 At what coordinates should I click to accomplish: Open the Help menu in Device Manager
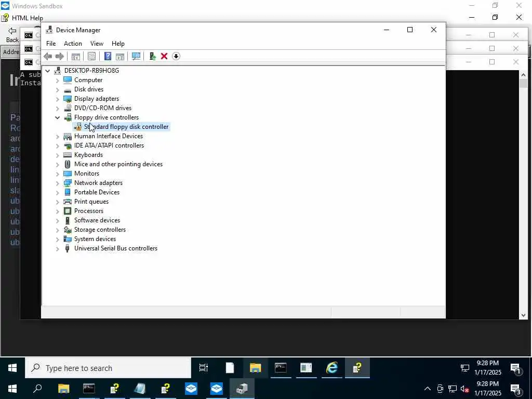(118, 44)
